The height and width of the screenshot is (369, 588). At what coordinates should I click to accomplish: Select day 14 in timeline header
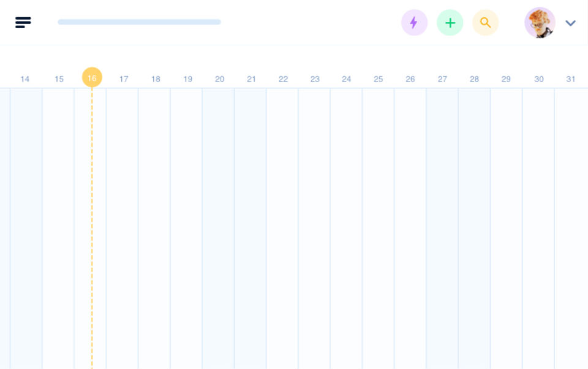click(x=25, y=79)
